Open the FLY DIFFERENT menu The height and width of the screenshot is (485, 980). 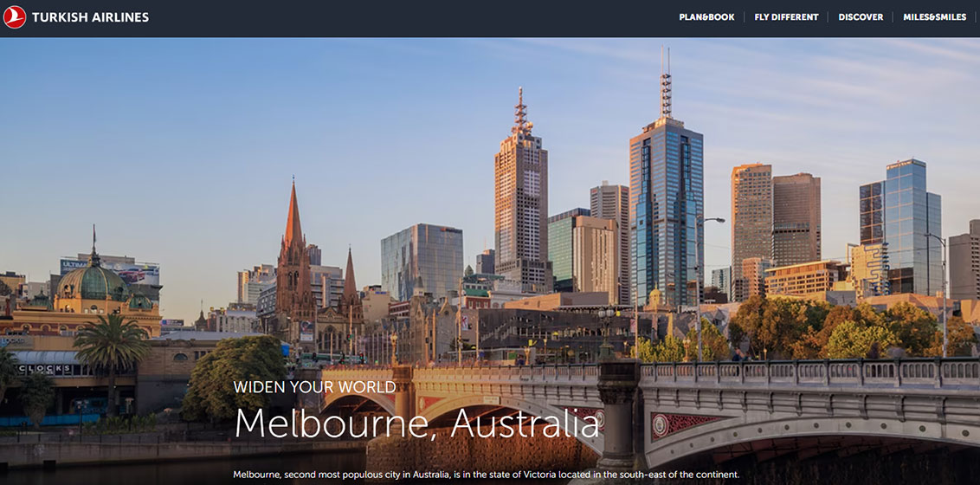pos(786,17)
